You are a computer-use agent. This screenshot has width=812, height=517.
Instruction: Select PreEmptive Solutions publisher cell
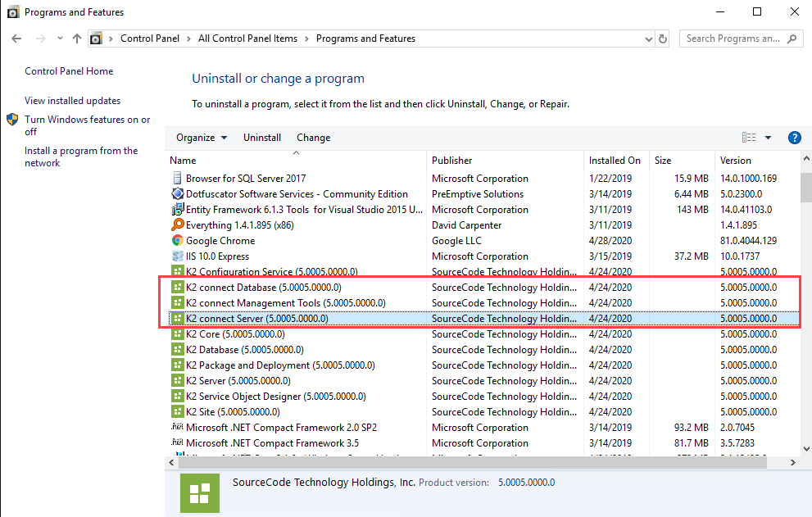click(x=478, y=194)
